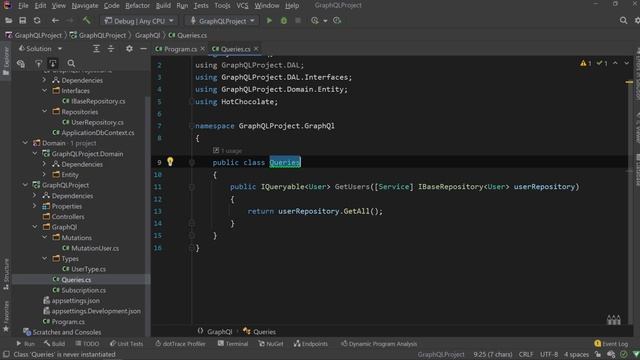Open the GraphQLProject run configuration dropdown
This screenshot has width=640, height=360.
tap(222, 21)
